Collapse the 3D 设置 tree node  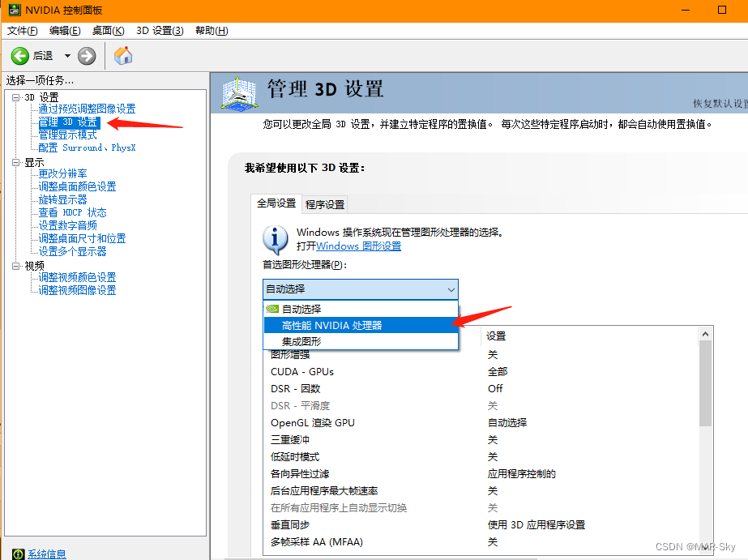15,97
